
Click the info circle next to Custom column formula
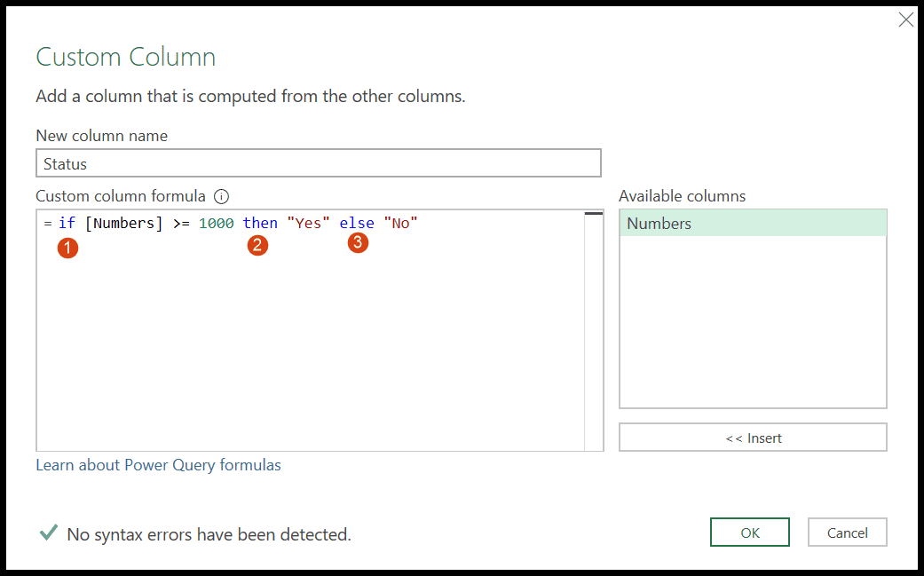click(221, 196)
